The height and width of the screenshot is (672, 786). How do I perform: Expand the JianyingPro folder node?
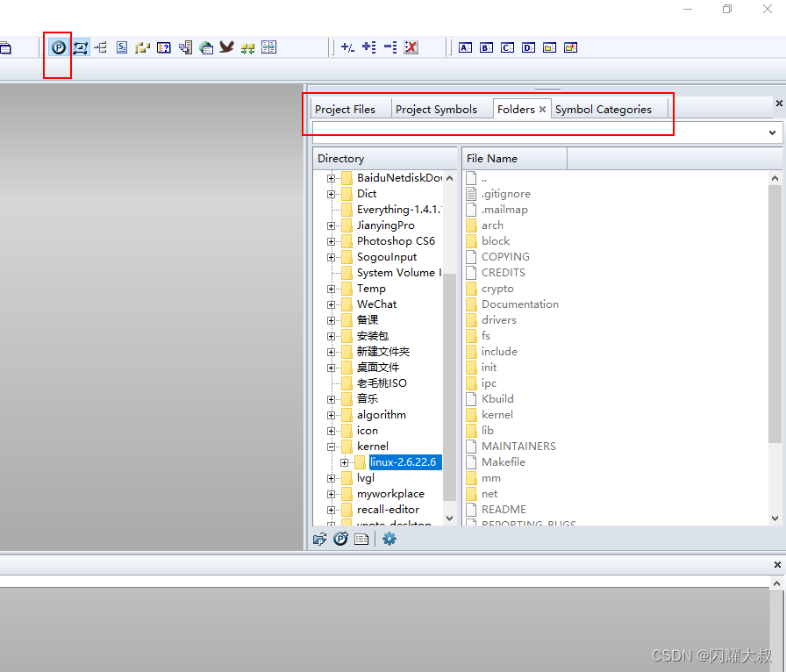coord(330,225)
